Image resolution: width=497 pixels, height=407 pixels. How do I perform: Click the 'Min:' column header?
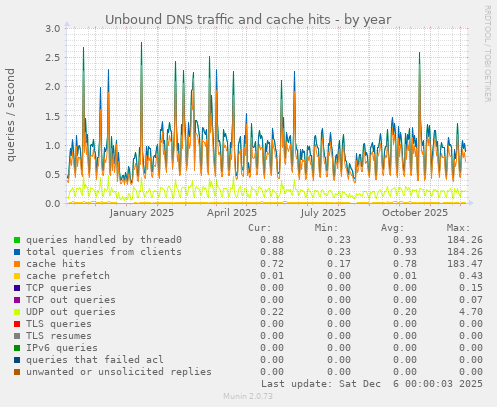pyautogui.click(x=326, y=228)
